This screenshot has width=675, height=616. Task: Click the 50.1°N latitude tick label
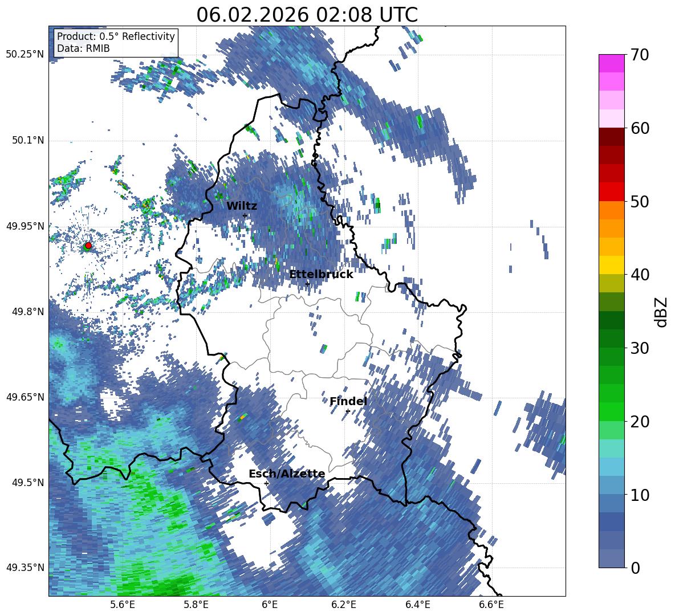point(27,140)
